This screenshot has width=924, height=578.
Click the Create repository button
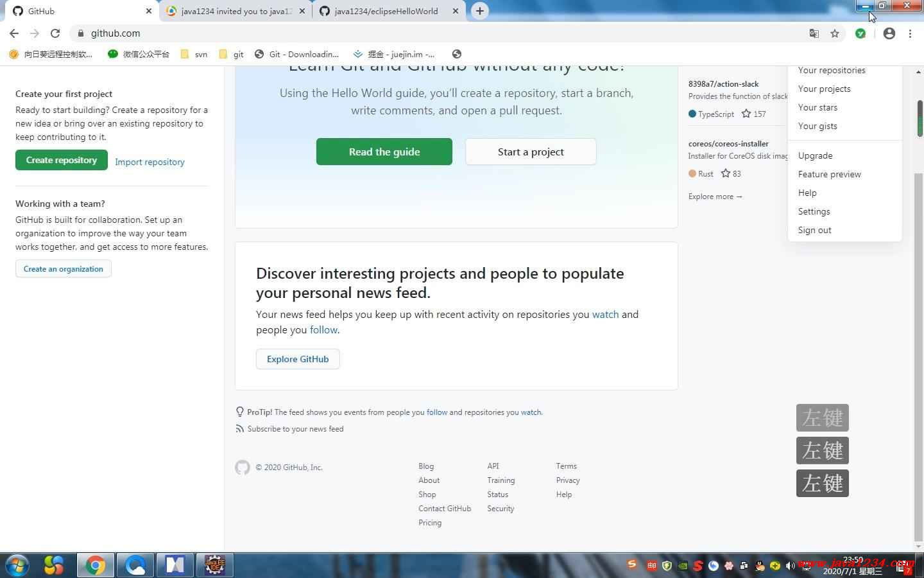point(62,160)
